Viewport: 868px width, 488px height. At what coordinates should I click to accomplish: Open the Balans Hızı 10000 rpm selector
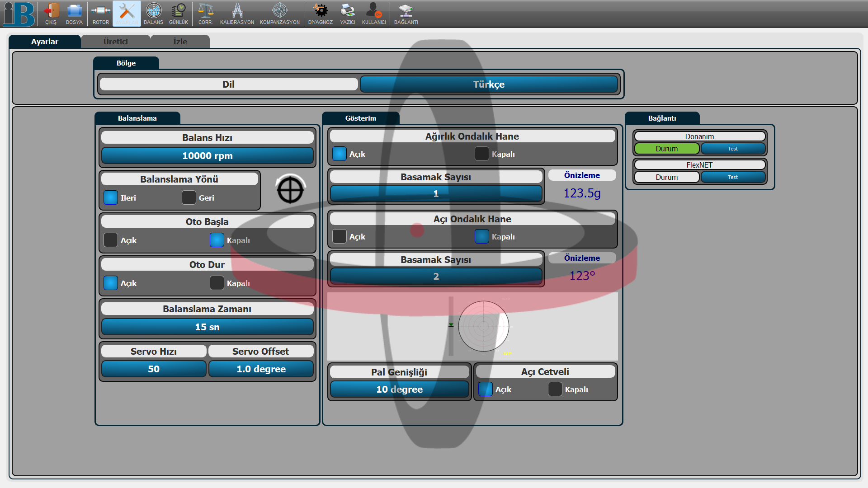[207, 156]
